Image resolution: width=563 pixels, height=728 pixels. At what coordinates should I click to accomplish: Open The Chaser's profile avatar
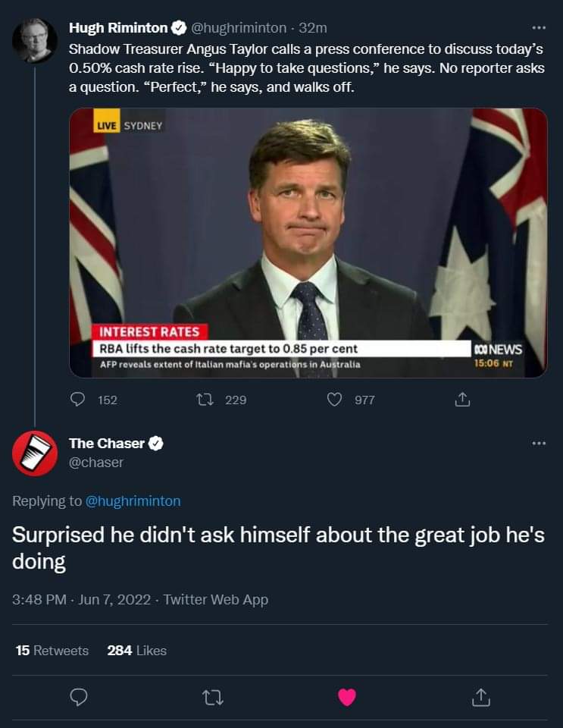click(35, 453)
